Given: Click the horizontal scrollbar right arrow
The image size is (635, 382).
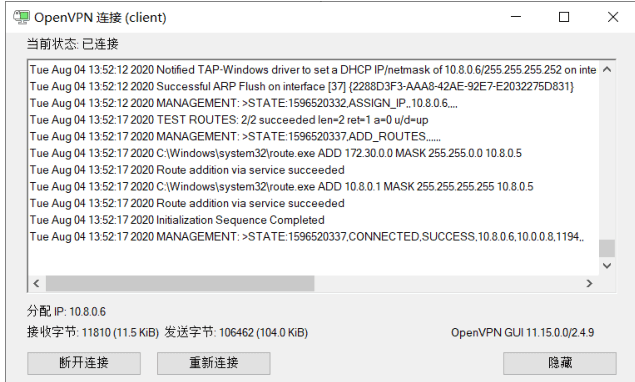Looking at the screenshot, I should [x=589, y=283].
